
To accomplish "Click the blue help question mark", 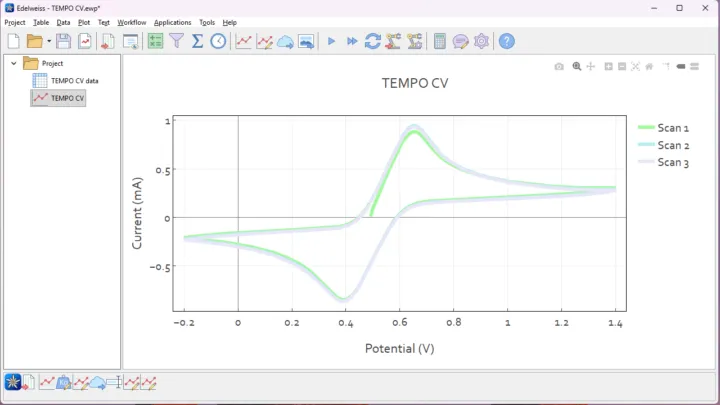I will (x=507, y=41).
